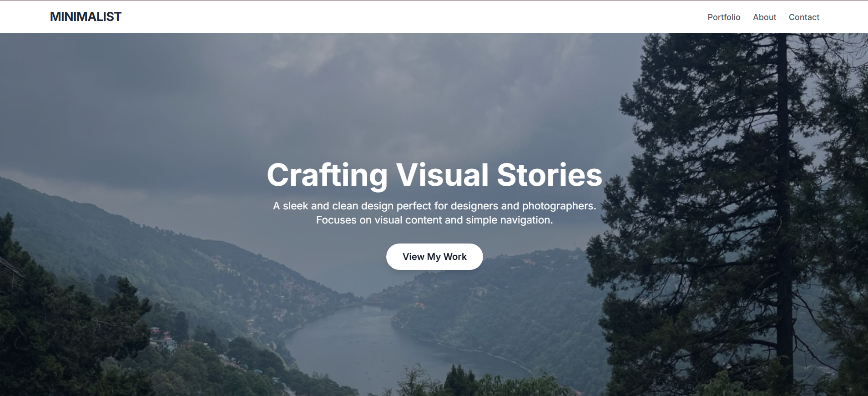Click the empty header space beside the logo
The width and height of the screenshot is (868, 396).
[x=409, y=17]
